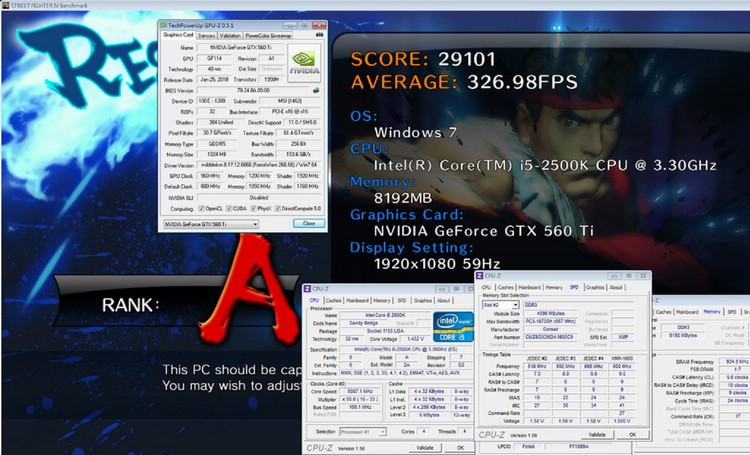Open the Caches tab in the CPU-Z window showing the CPU tab
This screenshot has width=750, height=455.
(x=333, y=300)
